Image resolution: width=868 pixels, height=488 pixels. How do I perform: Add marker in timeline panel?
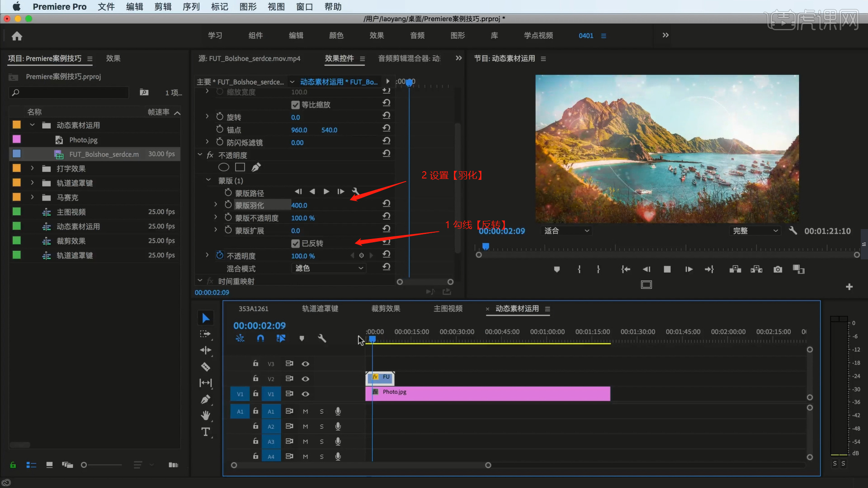click(x=302, y=338)
